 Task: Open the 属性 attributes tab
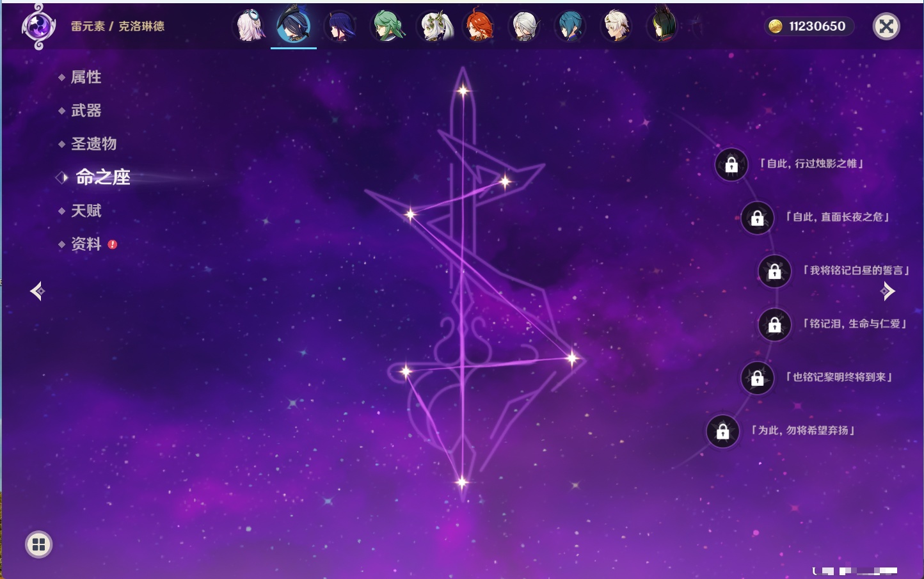86,77
